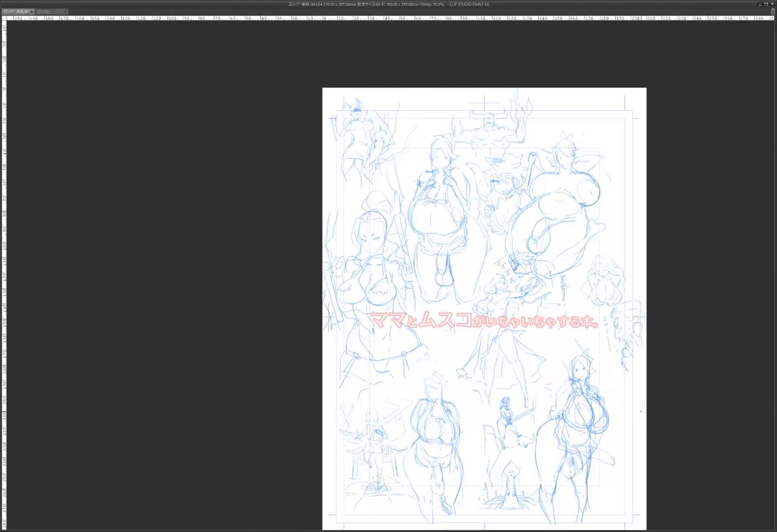This screenshot has width=777, height=532.
Task: Click the empty dark workspace right of the page
Action: tap(710, 273)
